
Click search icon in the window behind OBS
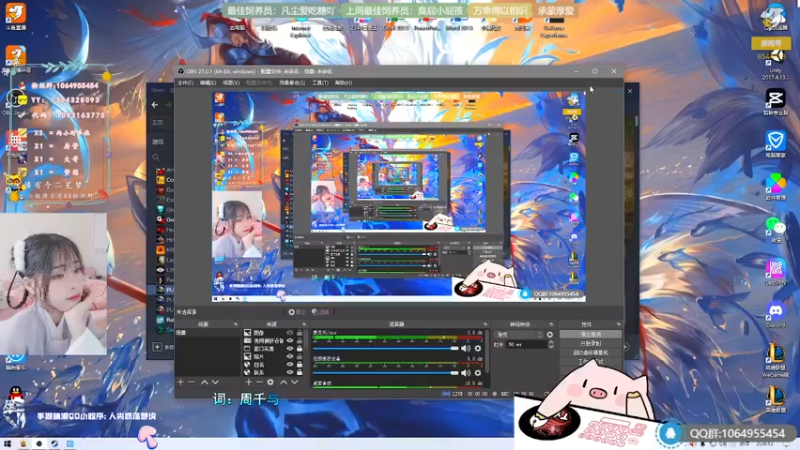pyautogui.click(x=156, y=157)
